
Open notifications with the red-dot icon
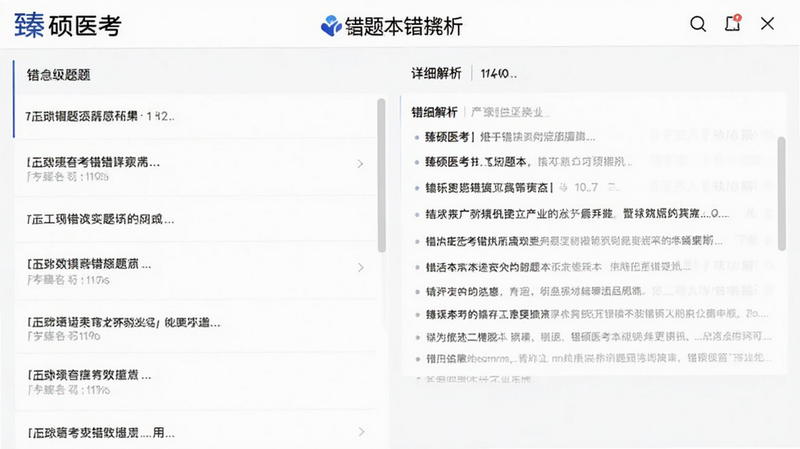coord(733,23)
